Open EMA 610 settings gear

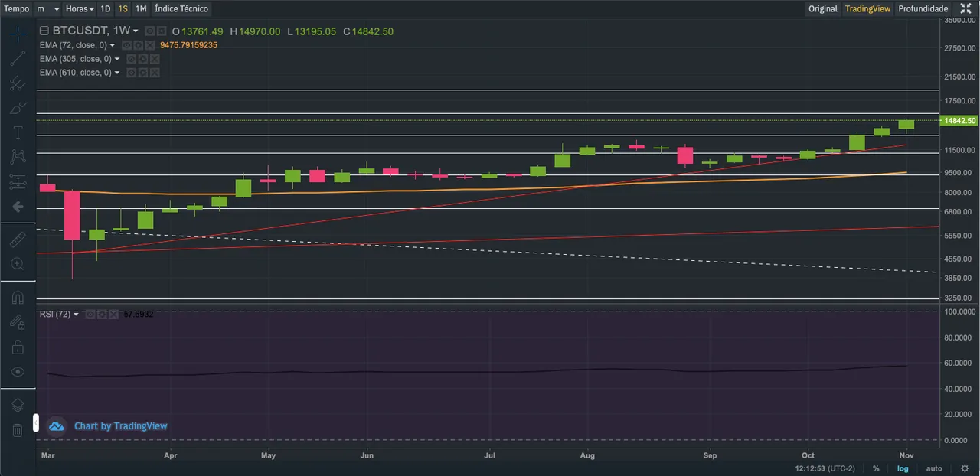pos(143,73)
